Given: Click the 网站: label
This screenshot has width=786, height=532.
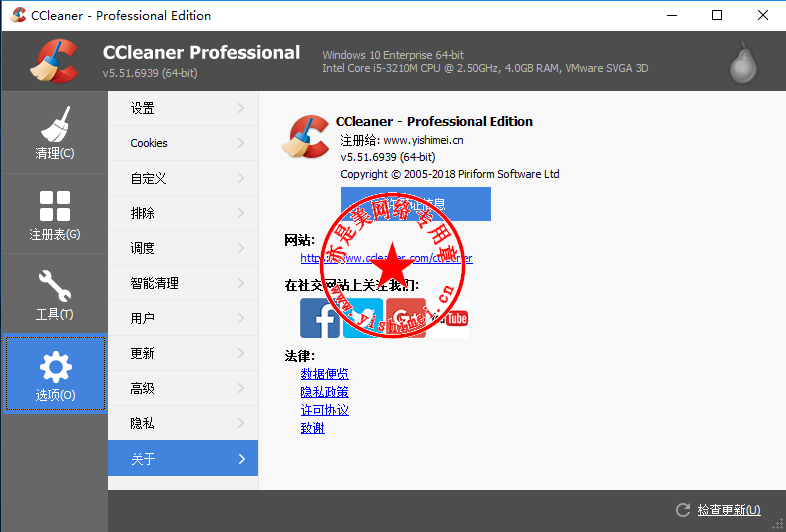Looking at the screenshot, I should pos(299,240).
